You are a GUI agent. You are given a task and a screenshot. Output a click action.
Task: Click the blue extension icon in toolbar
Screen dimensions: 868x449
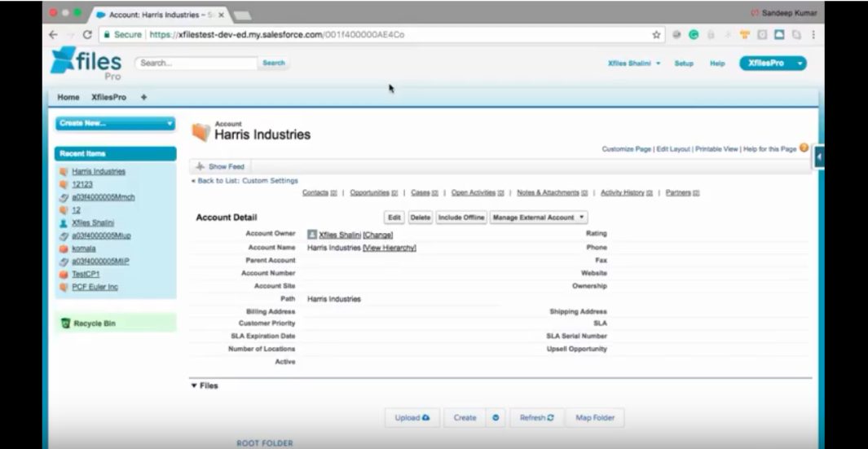tap(779, 34)
